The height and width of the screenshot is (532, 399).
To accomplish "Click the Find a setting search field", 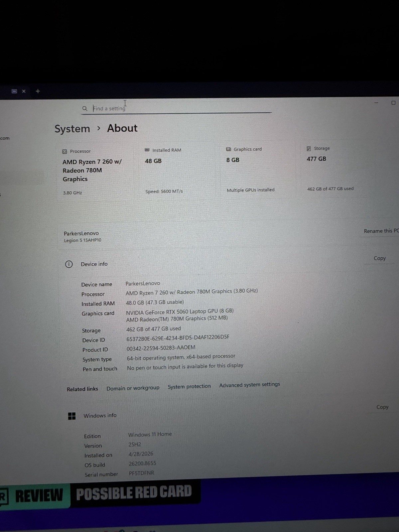I will point(176,108).
